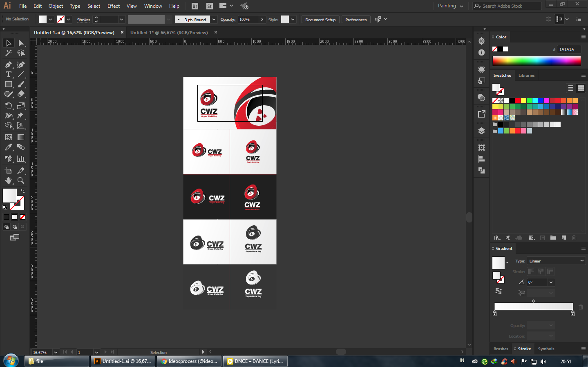
Task: Open Opacity panel link
Action: tap(228, 20)
